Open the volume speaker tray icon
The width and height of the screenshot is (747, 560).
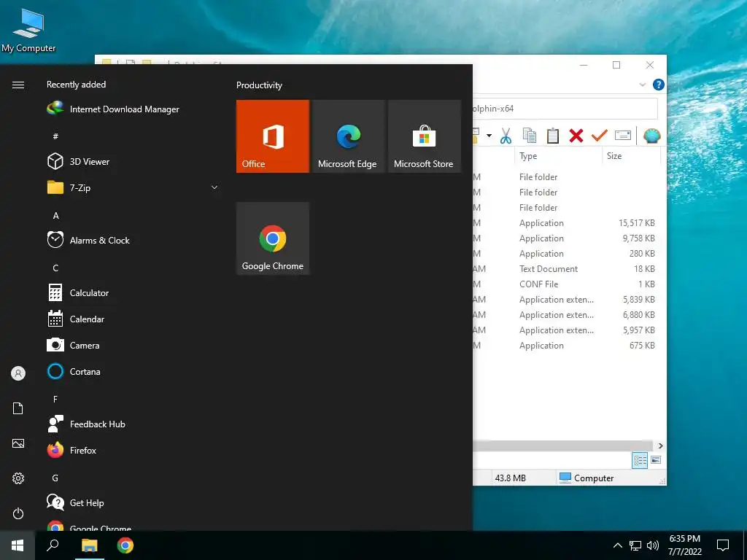click(653, 545)
